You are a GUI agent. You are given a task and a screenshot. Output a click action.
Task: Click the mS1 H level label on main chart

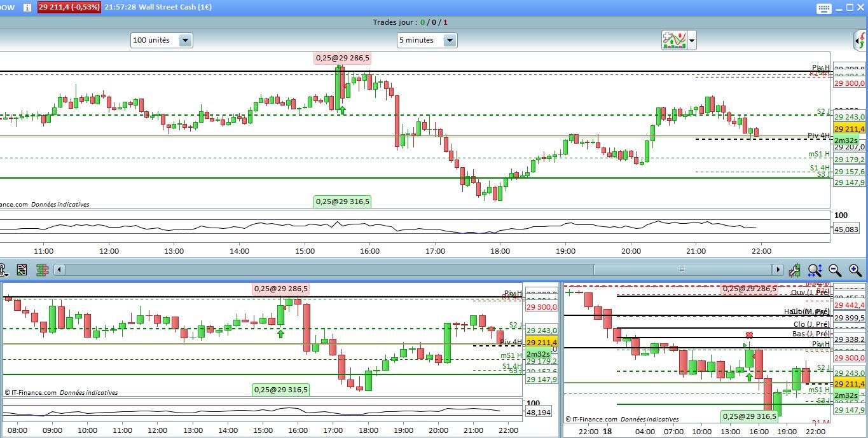819,154
